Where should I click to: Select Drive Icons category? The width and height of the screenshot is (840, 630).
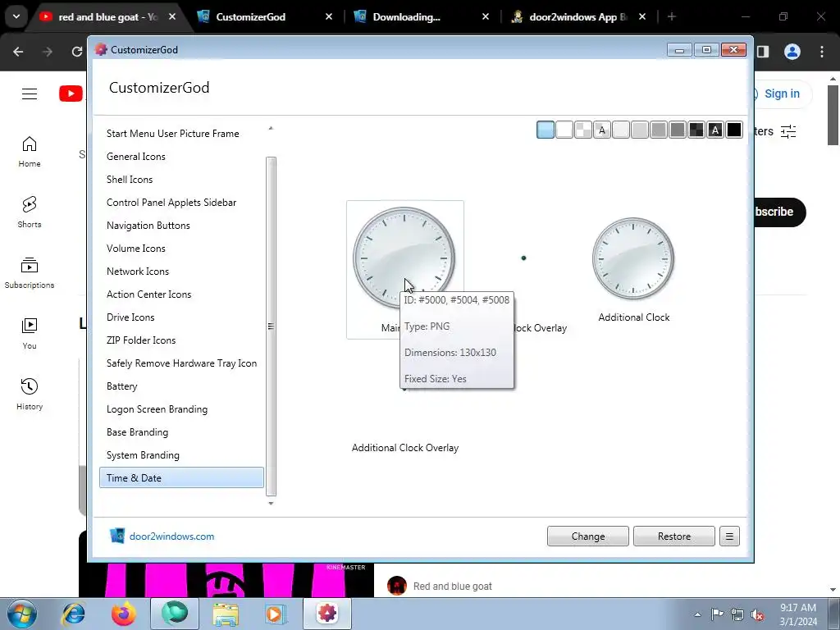click(130, 317)
